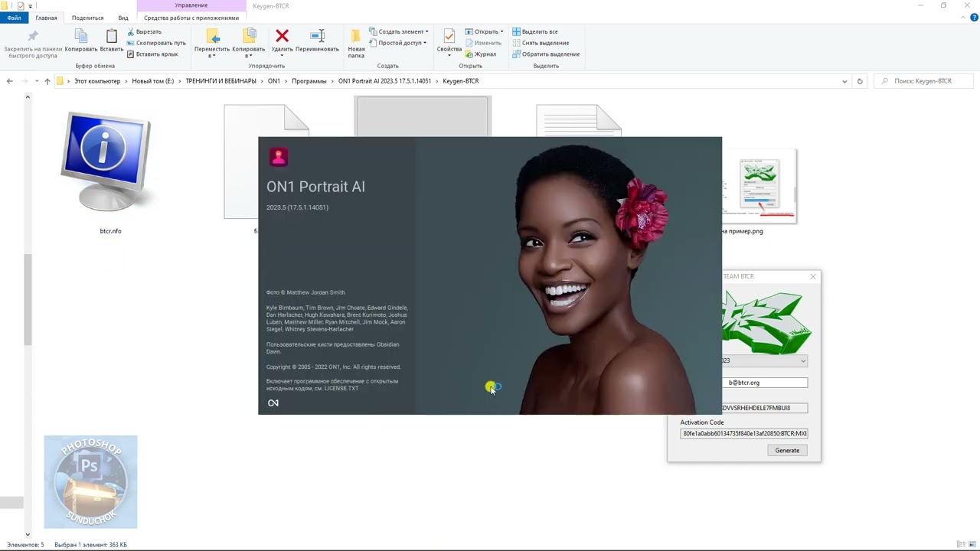Open the Файл tab
980x551 pixels.
pyautogui.click(x=14, y=18)
